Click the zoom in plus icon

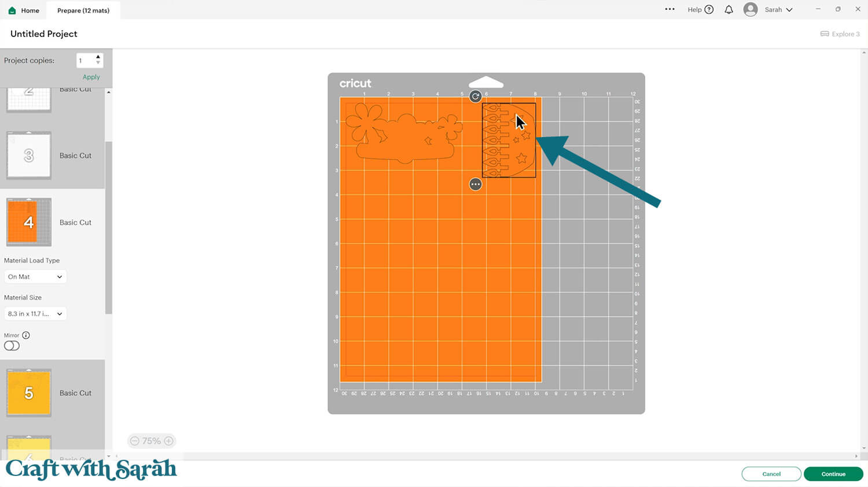pos(168,441)
